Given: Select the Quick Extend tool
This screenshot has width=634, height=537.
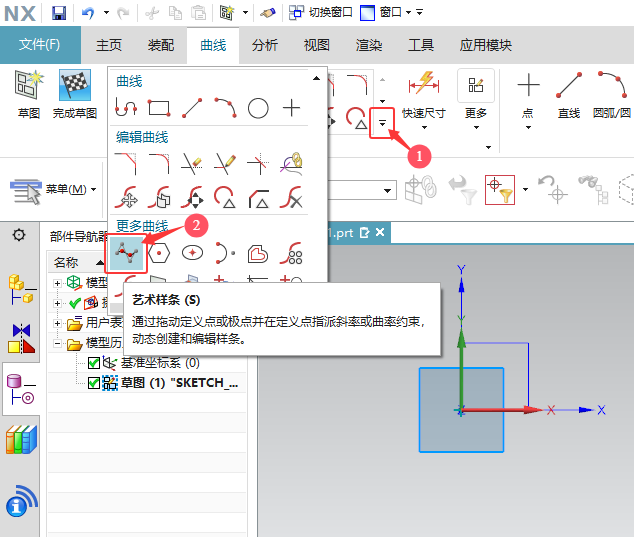Looking at the screenshot, I should [225, 164].
